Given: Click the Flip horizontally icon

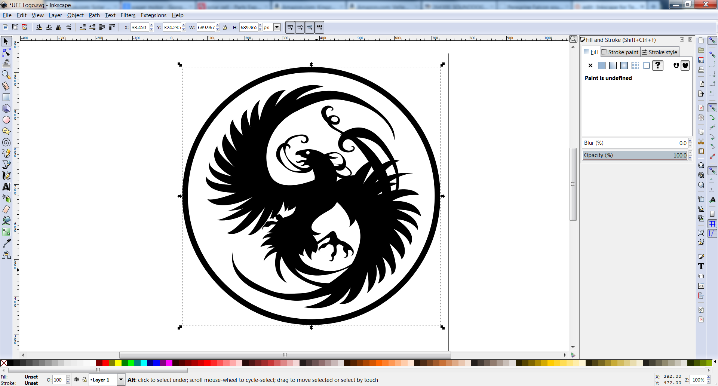Looking at the screenshot, I should 59,27.
